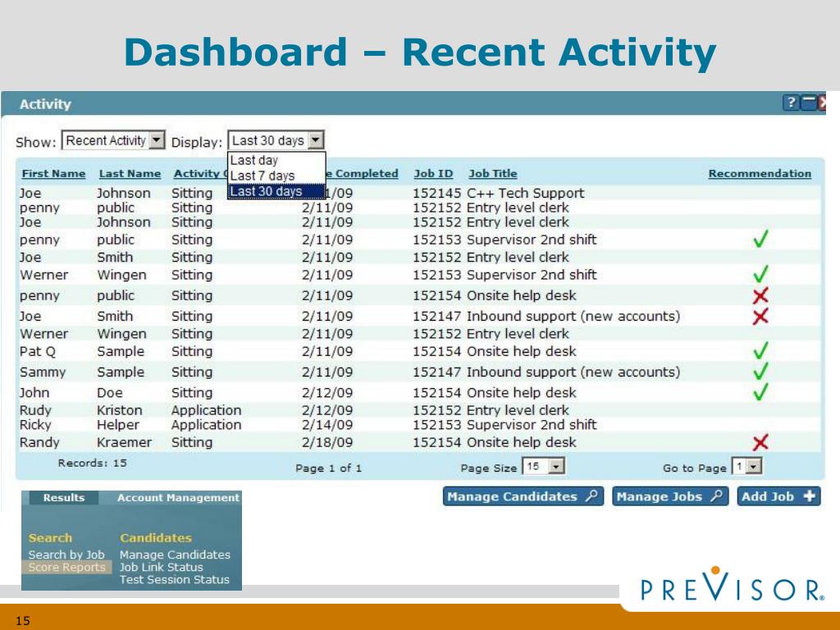Click the red X in Joe Smith Inbound support row
The height and width of the screenshot is (630, 840).
click(760, 316)
